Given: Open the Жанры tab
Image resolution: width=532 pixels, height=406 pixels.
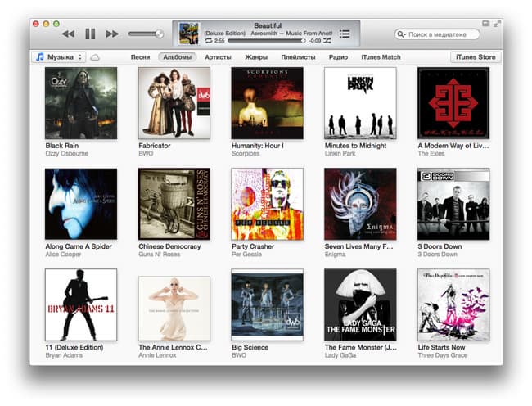Looking at the screenshot, I should (x=256, y=57).
